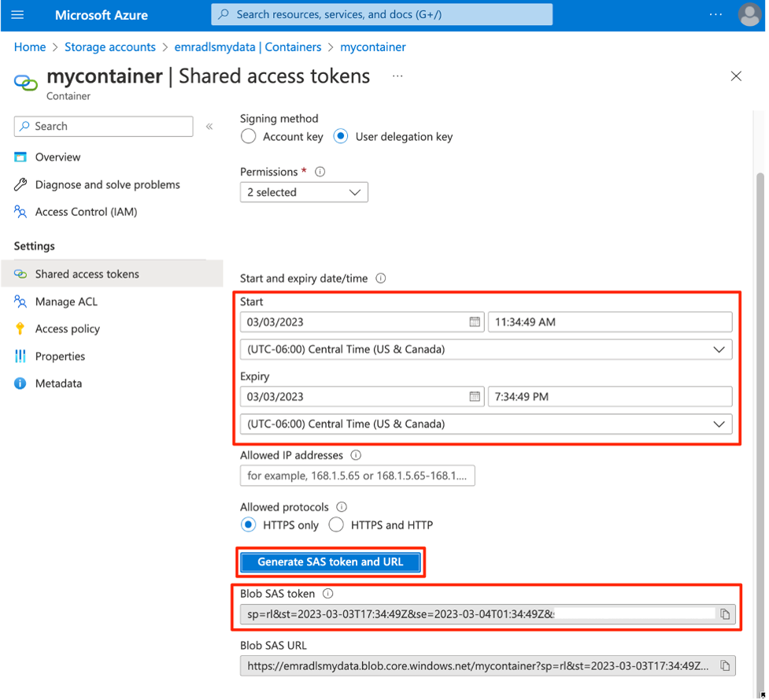Open Manage ACL settings
This screenshot has width=769, height=700.
pos(66,302)
